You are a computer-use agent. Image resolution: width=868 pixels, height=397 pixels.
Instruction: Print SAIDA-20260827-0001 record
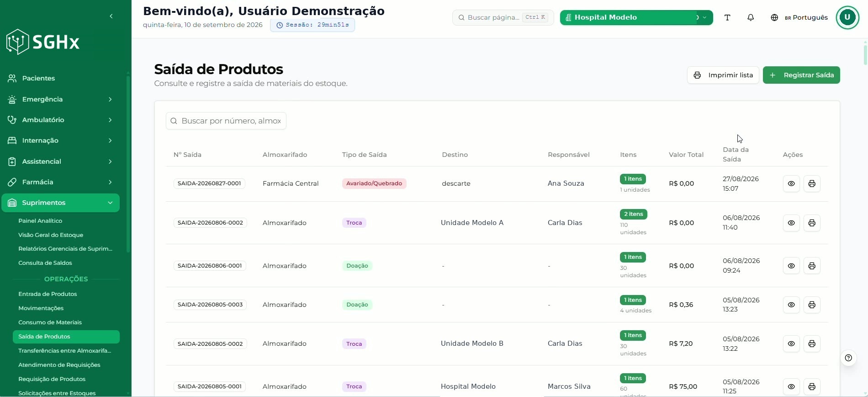(812, 183)
